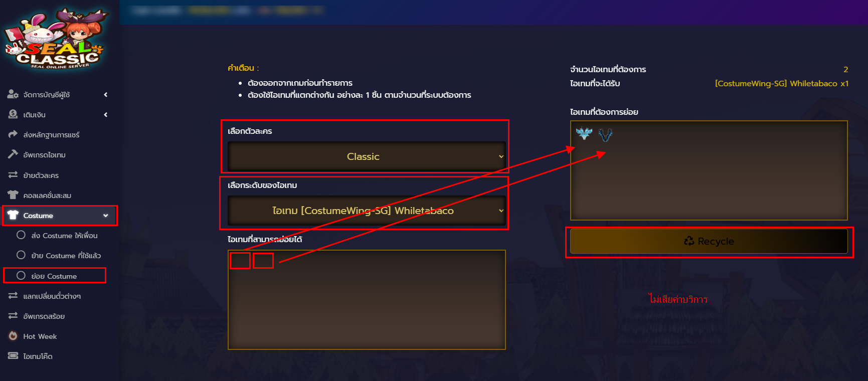Select ส่ง Costume ให้เพื่อน radio option
The width and height of the screenshot is (868, 381).
tap(21, 235)
